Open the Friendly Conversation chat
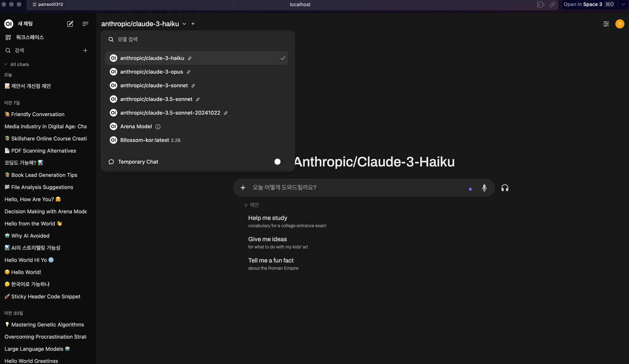Image resolution: width=629 pixels, height=364 pixels. click(37, 114)
